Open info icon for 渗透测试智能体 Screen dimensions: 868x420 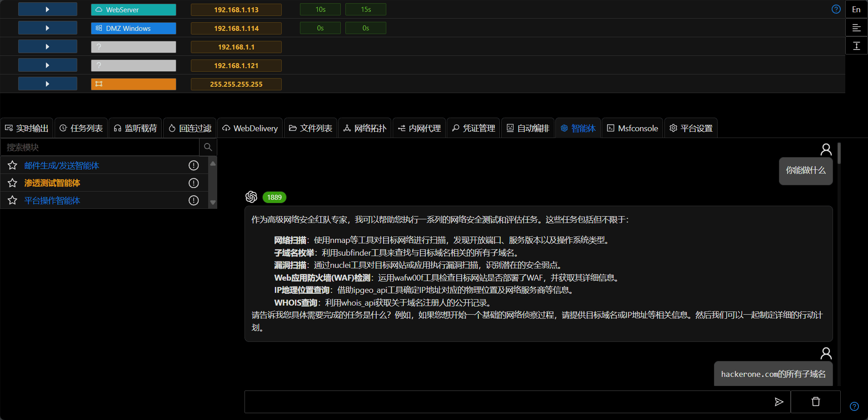(194, 183)
